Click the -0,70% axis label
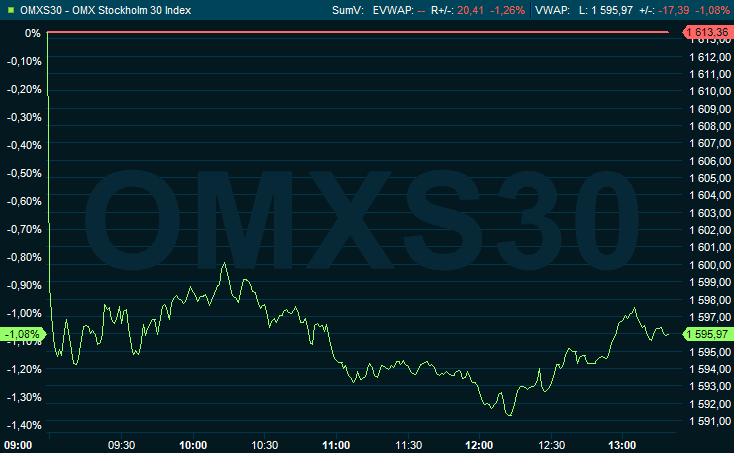 point(24,229)
